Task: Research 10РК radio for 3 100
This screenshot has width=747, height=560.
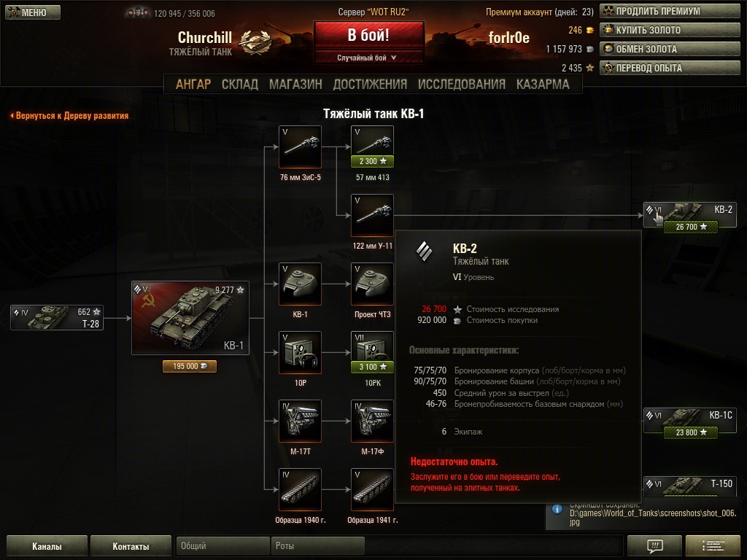Action: point(372,367)
